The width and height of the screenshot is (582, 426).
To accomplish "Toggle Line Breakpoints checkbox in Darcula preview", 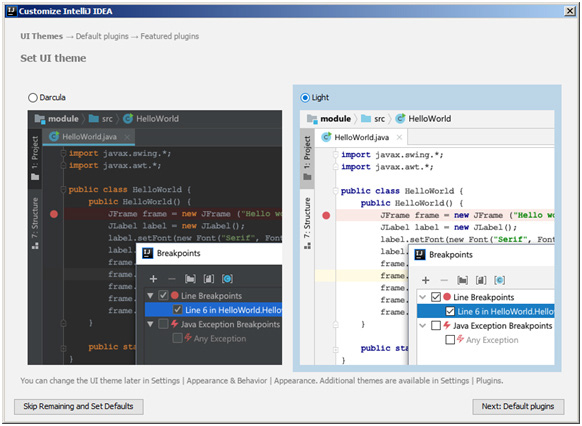I will [x=163, y=296].
